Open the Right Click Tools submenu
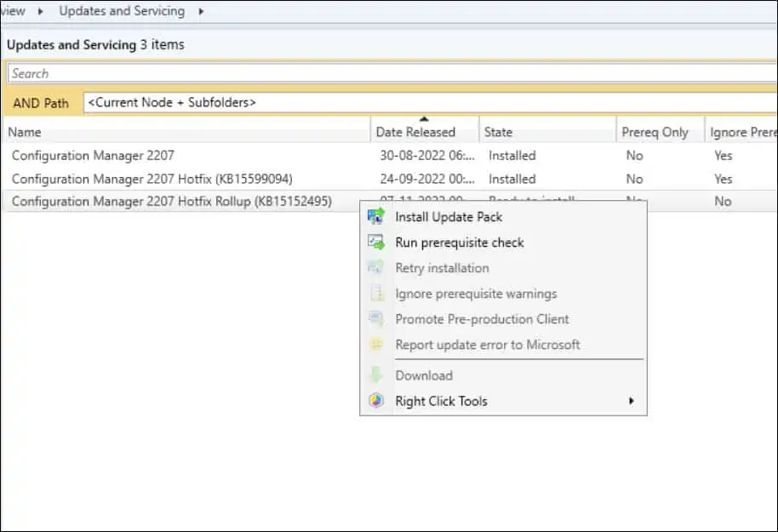 pyautogui.click(x=503, y=401)
